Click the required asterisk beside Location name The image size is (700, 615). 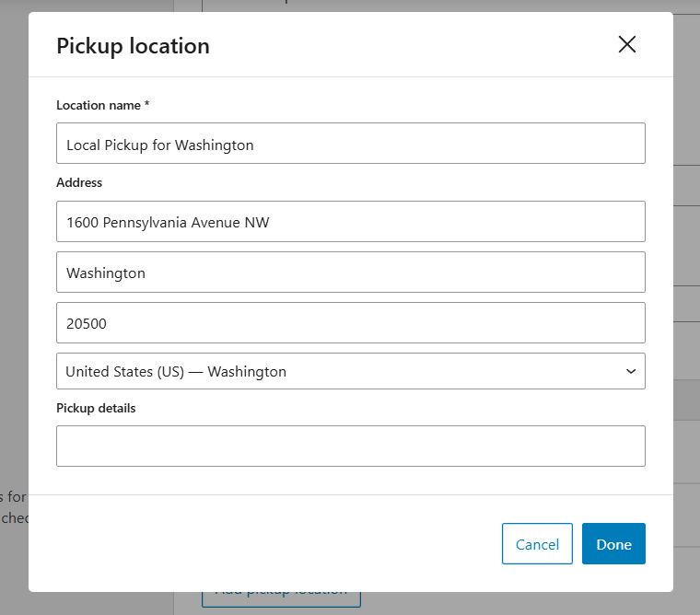pos(146,105)
